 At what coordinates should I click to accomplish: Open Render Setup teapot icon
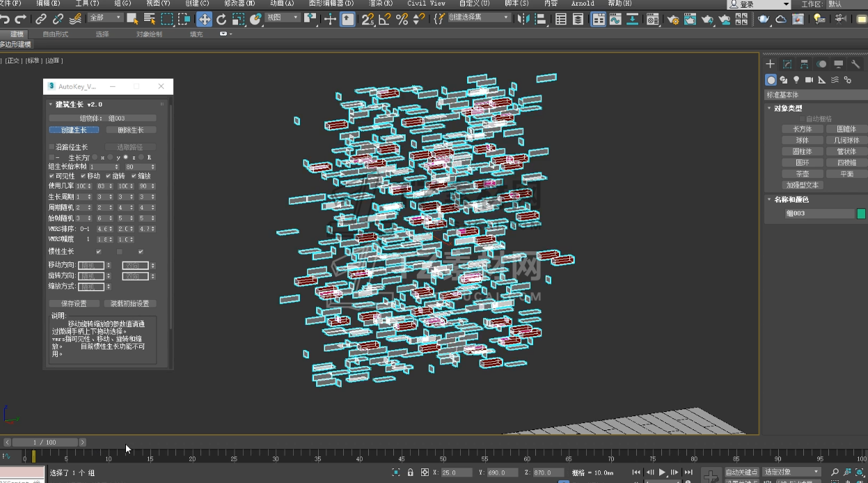pos(672,19)
